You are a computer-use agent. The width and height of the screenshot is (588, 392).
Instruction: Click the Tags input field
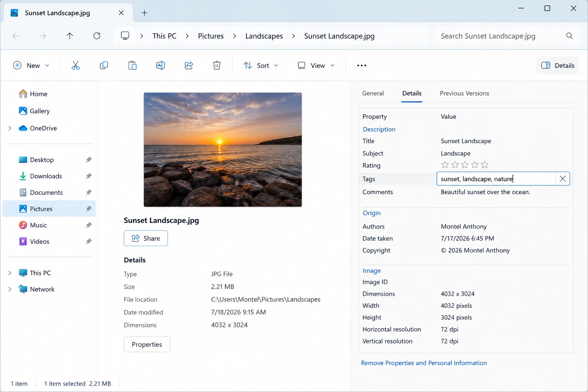coord(496,179)
